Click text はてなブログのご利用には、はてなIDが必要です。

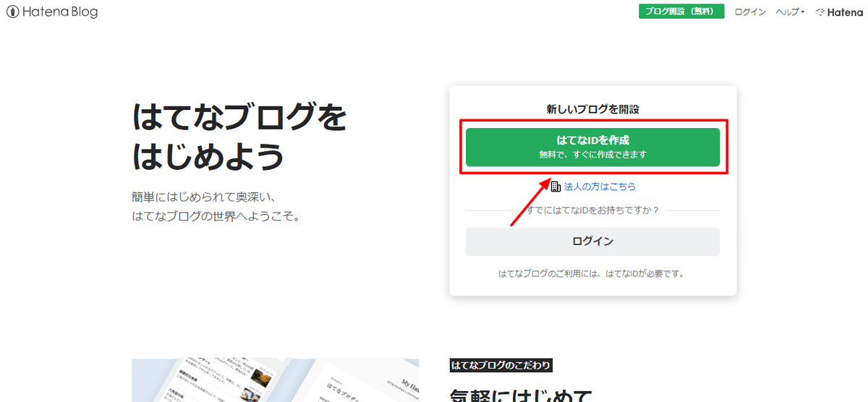point(592,274)
